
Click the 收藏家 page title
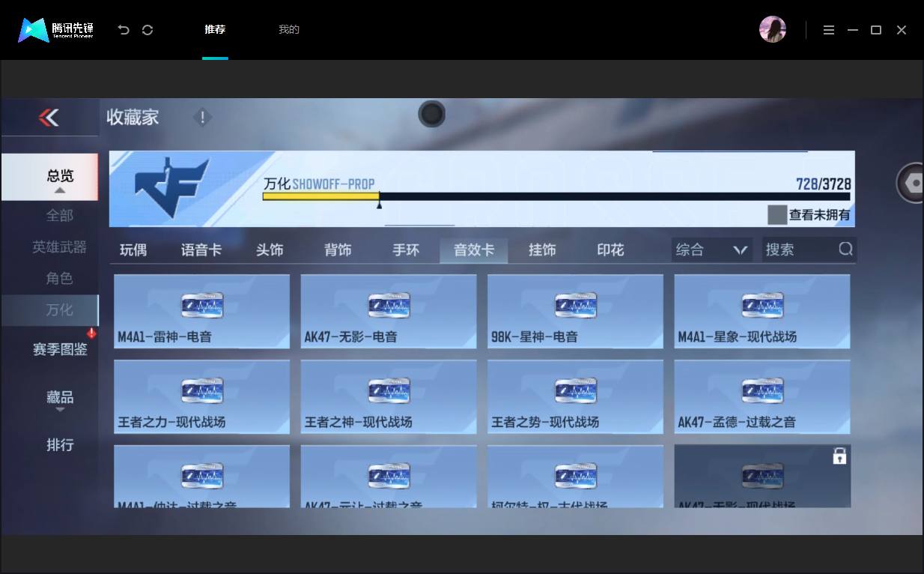coord(133,118)
